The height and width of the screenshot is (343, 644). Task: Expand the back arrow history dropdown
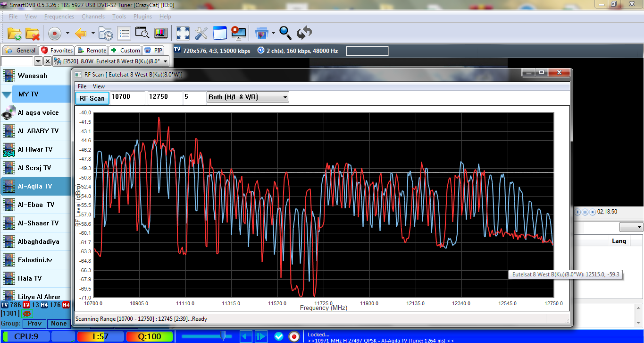93,34
